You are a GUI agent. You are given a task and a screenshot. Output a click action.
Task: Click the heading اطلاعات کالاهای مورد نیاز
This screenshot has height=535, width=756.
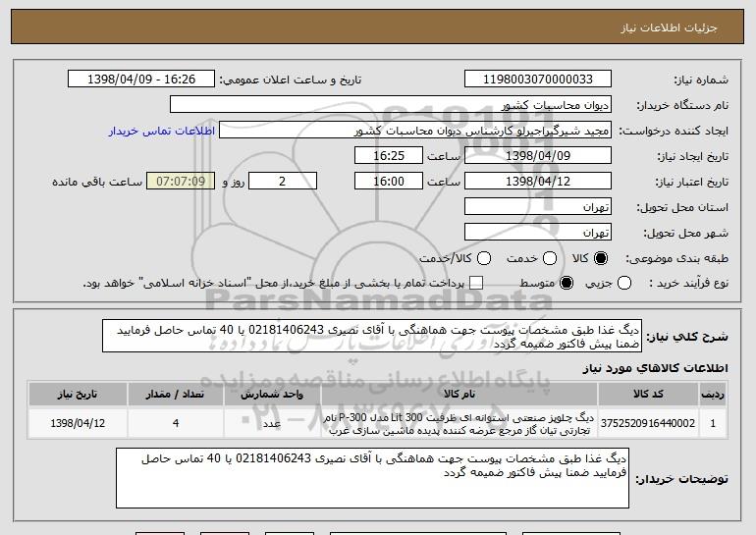pyautogui.click(x=655, y=368)
